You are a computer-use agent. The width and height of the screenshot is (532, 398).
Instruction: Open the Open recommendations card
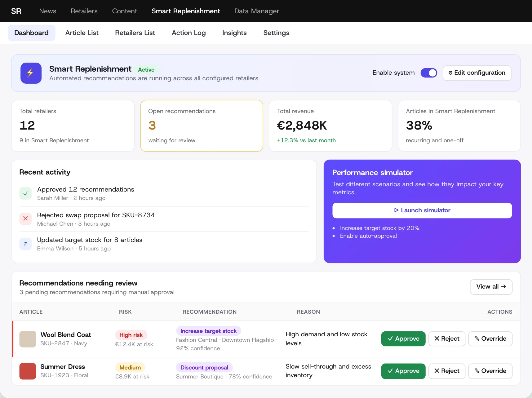[x=202, y=126]
